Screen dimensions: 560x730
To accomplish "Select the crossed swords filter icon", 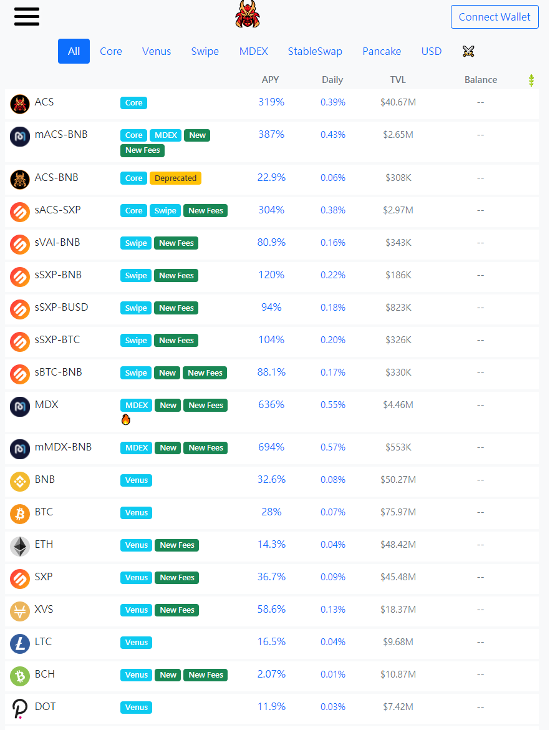I will pyautogui.click(x=468, y=51).
